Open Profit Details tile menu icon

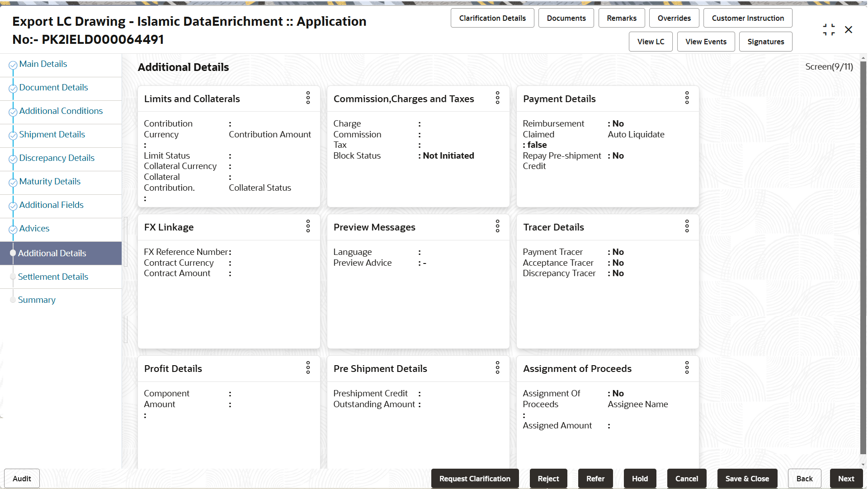point(308,368)
